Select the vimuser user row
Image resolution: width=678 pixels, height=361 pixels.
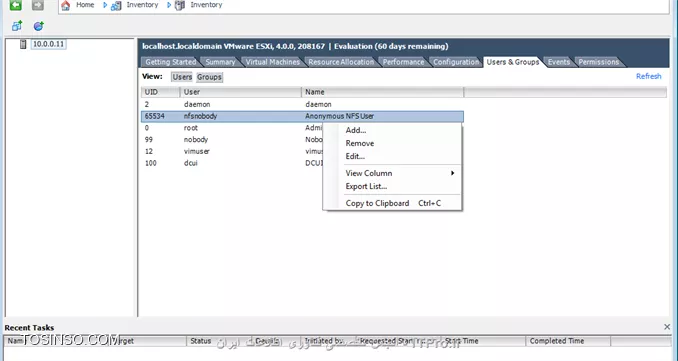232,151
